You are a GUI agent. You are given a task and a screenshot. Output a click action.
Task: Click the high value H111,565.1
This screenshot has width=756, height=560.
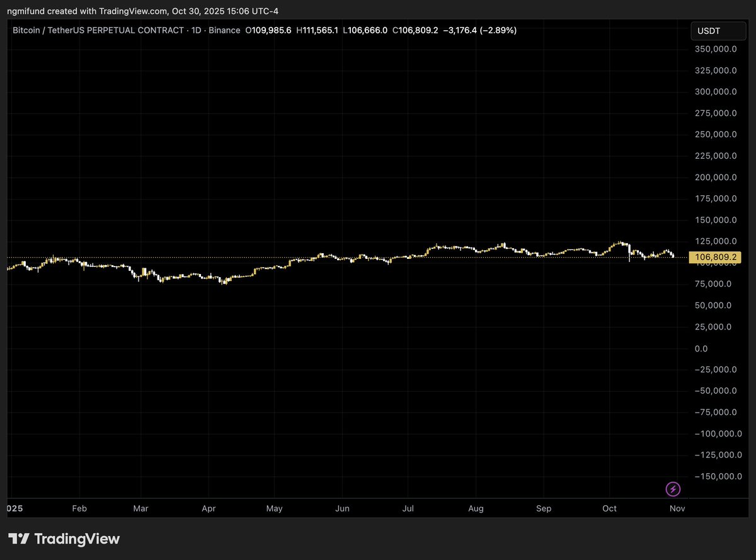[318, 30]
